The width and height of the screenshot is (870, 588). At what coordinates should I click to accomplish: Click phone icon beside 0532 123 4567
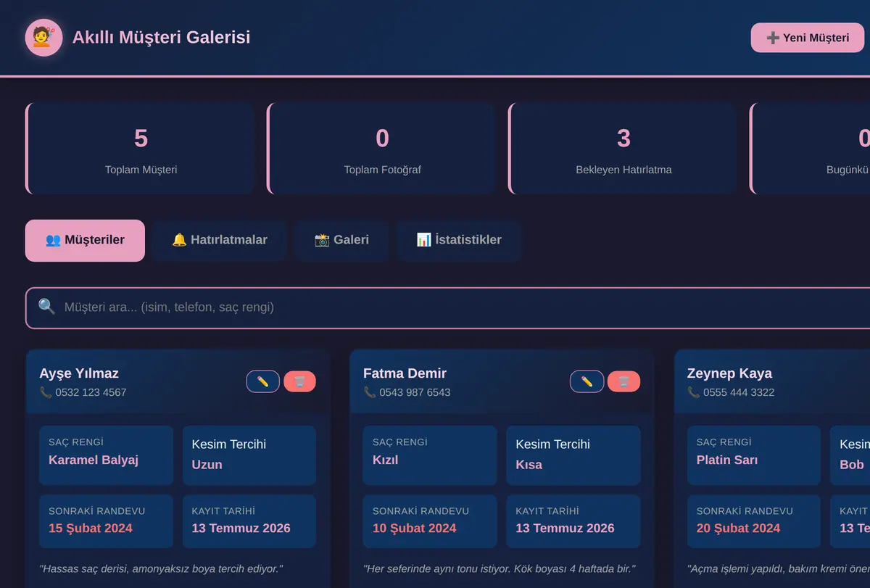[45, 392]
